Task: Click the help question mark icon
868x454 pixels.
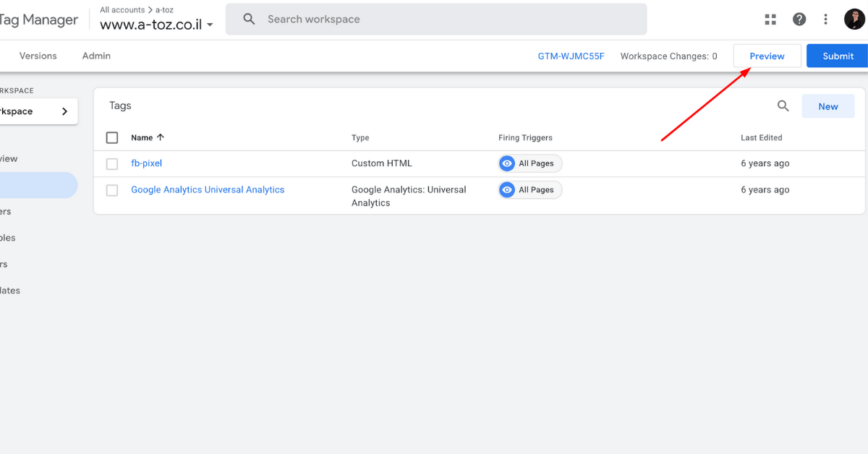Action: 799,20
